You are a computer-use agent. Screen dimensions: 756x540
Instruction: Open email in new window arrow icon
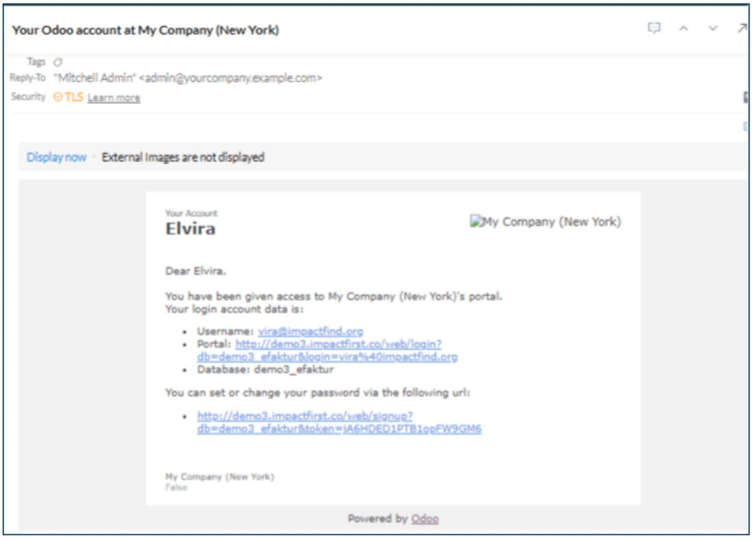click(x=741, y=29)
